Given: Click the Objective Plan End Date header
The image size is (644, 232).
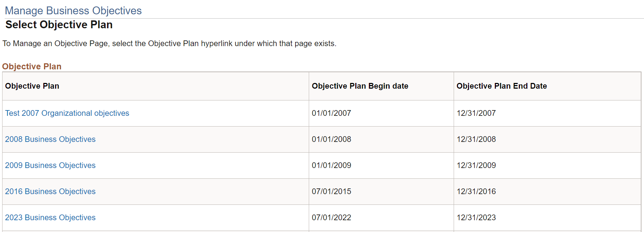Looking at the screenshot, I should click(501, 86).
